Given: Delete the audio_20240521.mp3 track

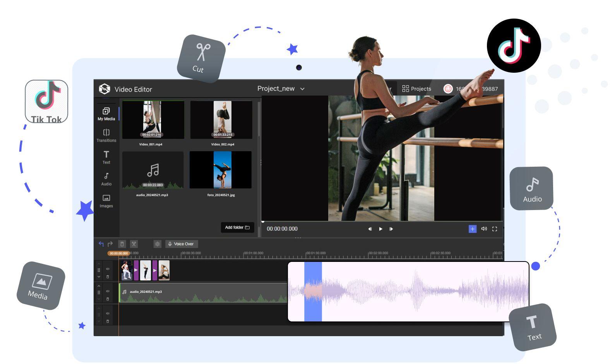Looking at the screenshot, I should [108, 299].
